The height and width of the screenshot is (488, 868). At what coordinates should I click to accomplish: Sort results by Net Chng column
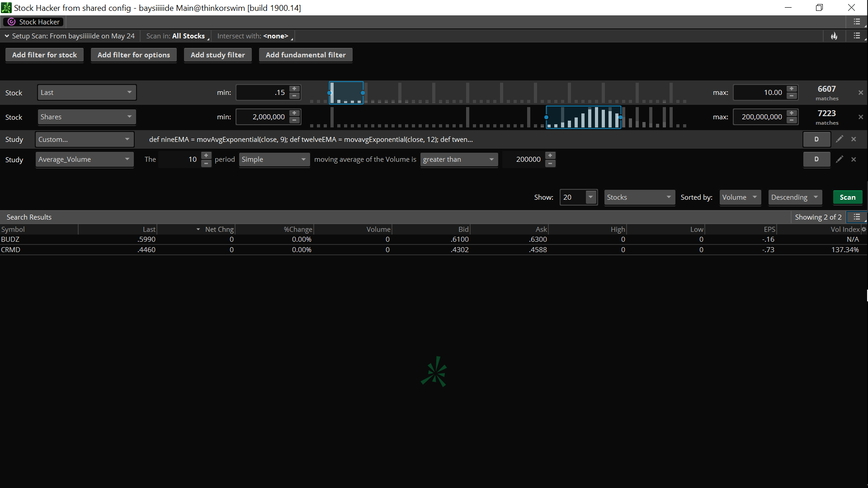coord(196,230)
